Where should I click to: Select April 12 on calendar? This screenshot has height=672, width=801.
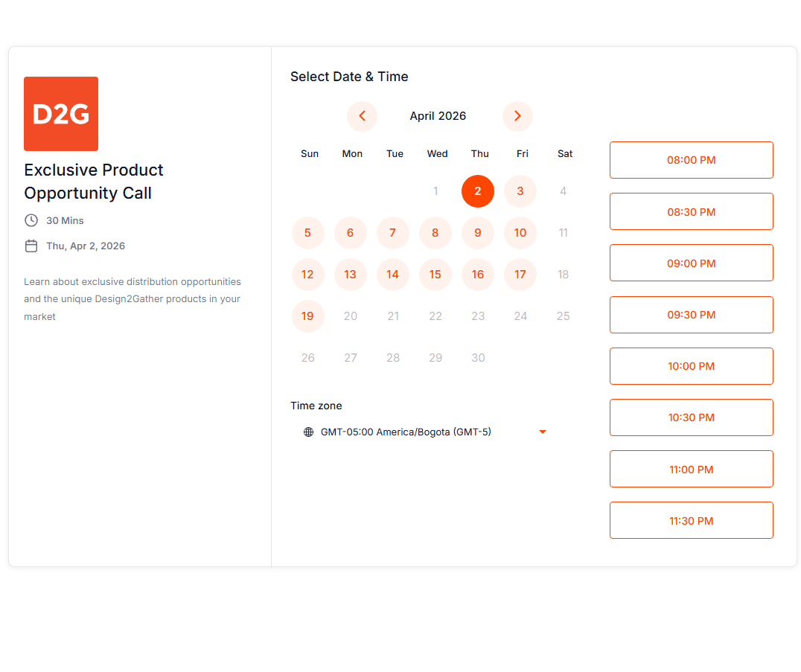coord(307,275)
